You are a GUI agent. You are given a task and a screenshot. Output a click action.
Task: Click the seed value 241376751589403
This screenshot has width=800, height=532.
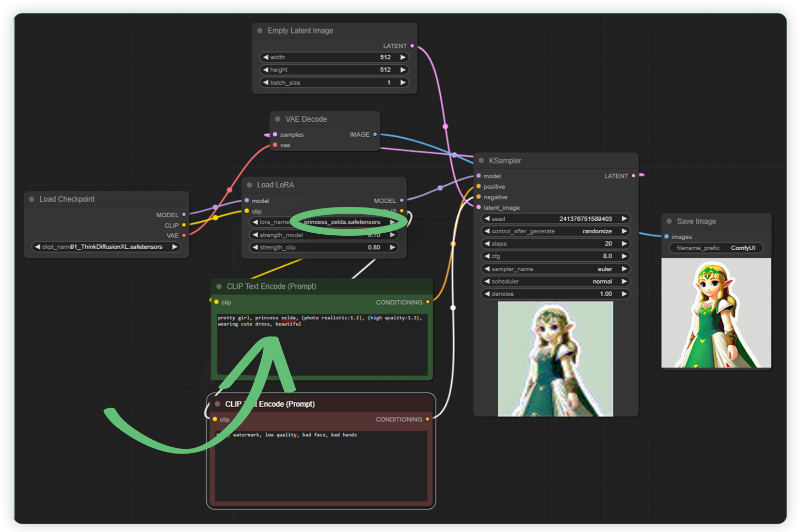[586, 219]
